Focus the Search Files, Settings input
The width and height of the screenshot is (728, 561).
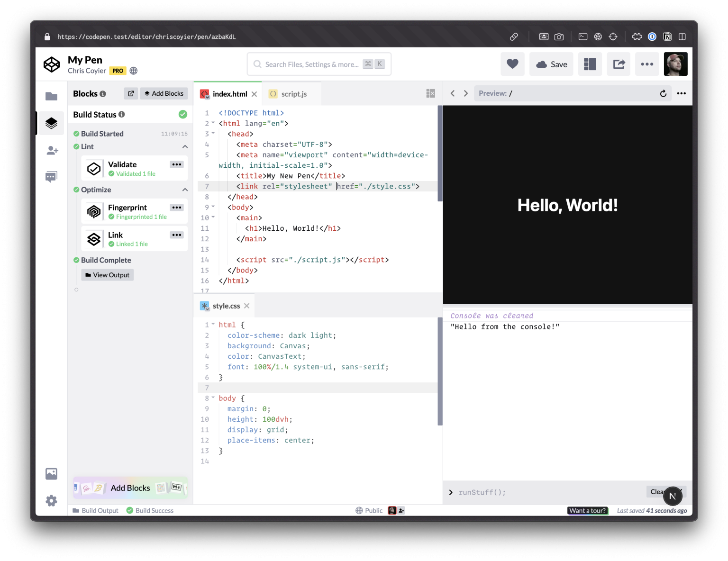[x=319, y=64]
